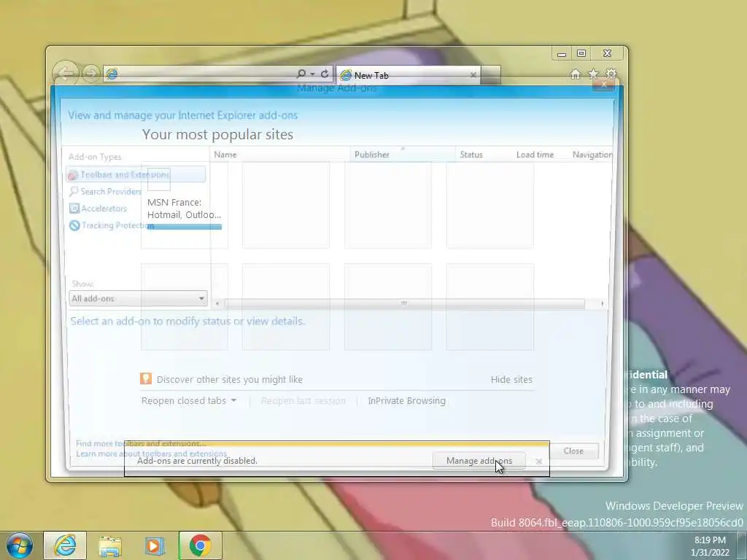Dismiss the add-ons disabled notification bar
Image resolution: width=747 pixels, height=560 pixels.
[x=539, y=462]
